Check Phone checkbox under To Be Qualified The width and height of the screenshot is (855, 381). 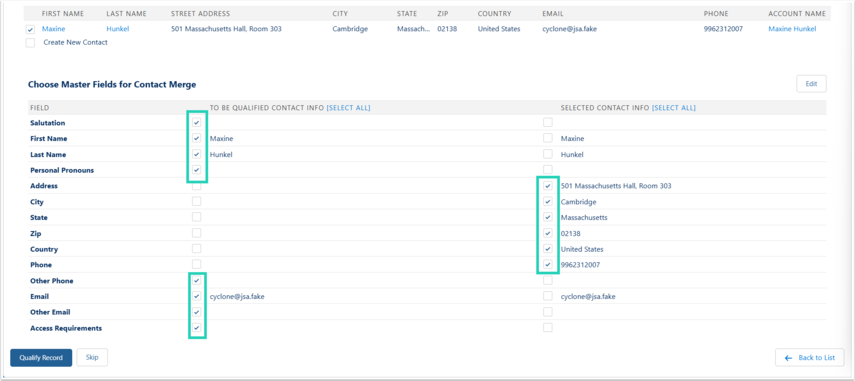196,264
